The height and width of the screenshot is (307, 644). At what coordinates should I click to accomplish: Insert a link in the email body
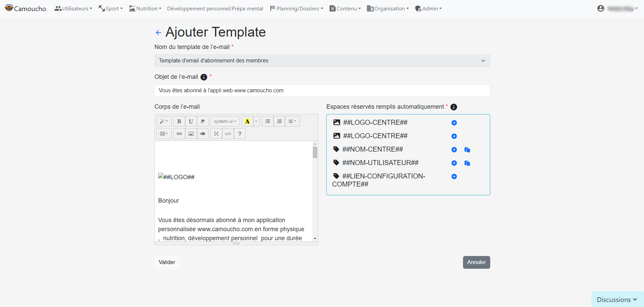[x=179, y=134]
